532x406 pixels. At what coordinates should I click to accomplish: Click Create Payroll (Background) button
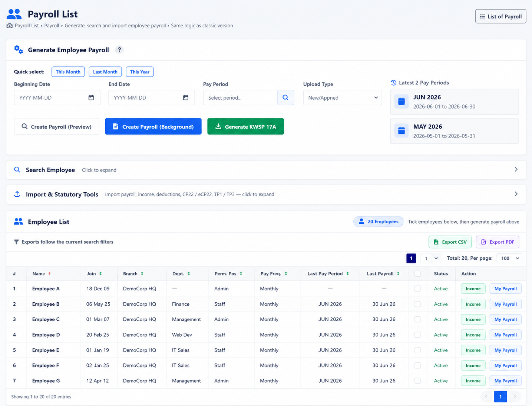153,126
